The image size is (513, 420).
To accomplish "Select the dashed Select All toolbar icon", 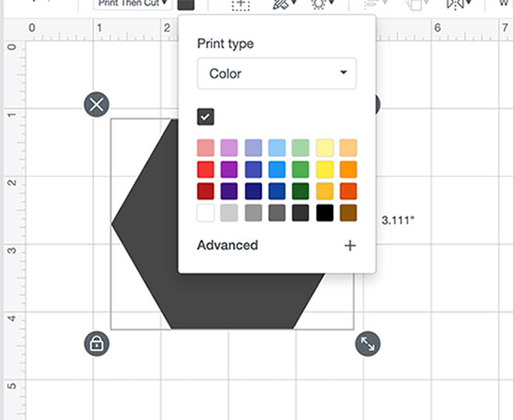I will pos(240,5).
